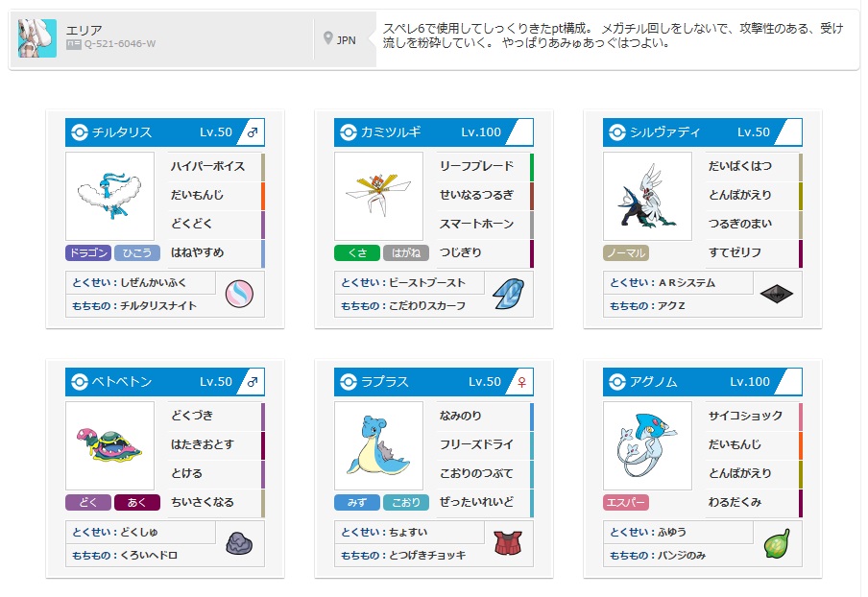Select the move とんぼがえり on アグノム card

[754, 473]
